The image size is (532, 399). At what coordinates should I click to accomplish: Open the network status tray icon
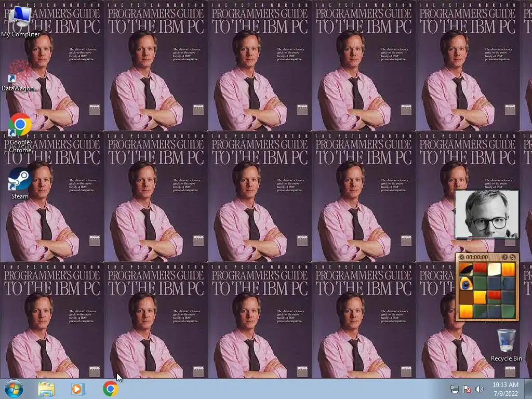tap(454, 389)
